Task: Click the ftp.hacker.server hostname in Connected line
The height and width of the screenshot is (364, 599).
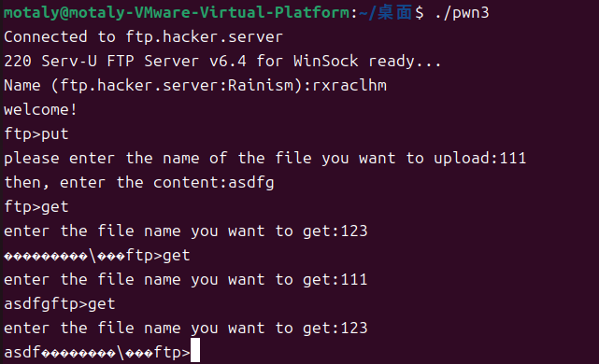Action: [204, 37]
